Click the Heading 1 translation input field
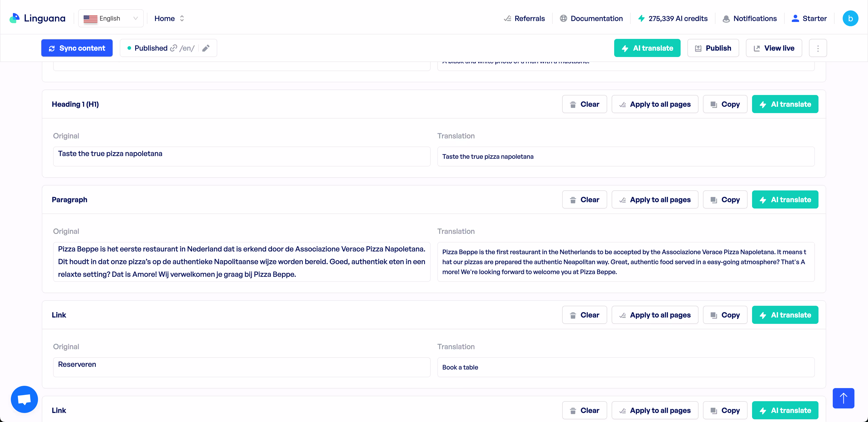This screenshot has height=422, width=868. (626, 156)
